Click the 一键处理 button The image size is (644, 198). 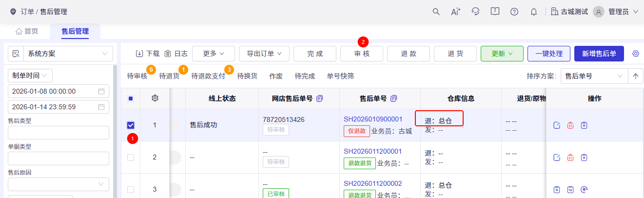tap(549, 54)
